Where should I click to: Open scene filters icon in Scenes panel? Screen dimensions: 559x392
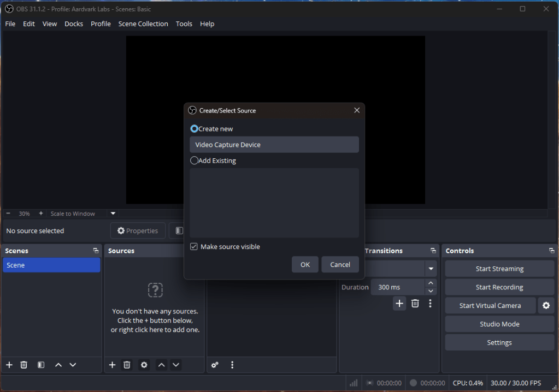pyautogui.click(x=41, y=365)
